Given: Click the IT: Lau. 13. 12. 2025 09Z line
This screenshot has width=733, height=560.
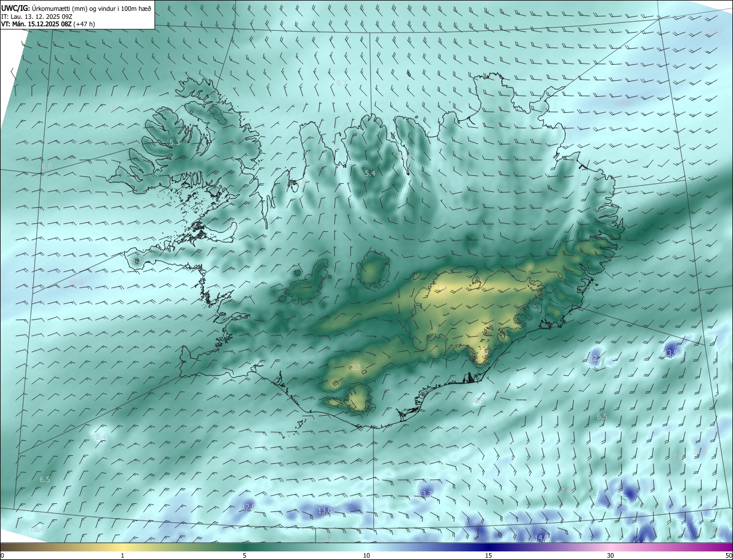Looking at the screenshot, I should 37,17.
